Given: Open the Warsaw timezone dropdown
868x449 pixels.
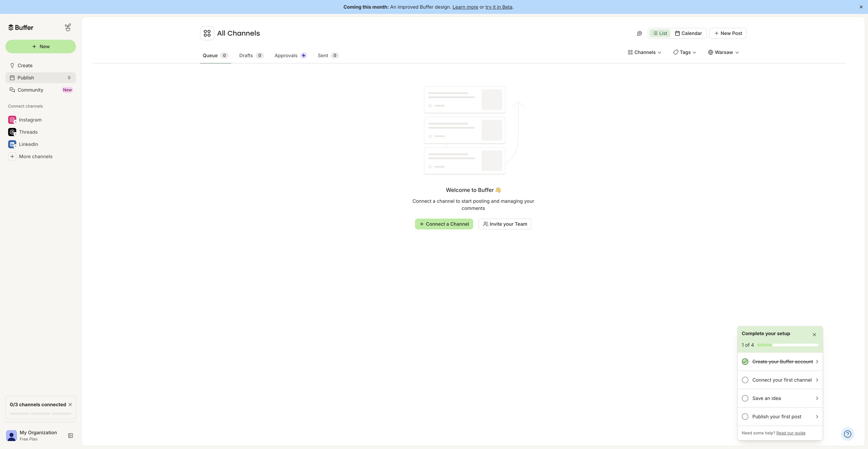Looking at the screenshot, I should [x=723, y=52].
